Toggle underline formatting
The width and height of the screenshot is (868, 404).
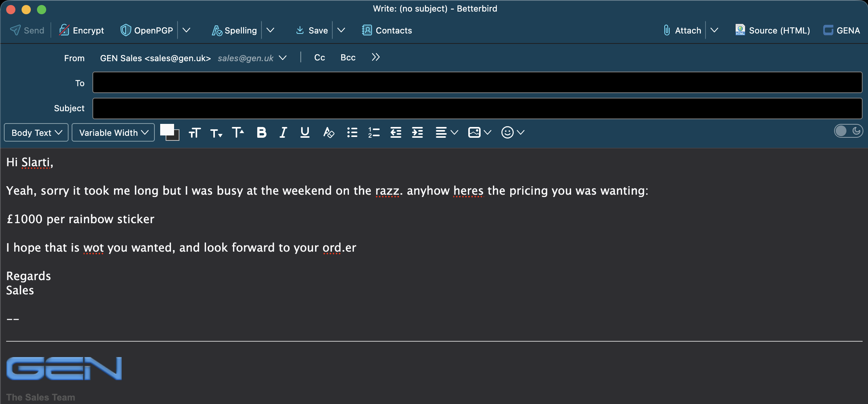pyautogui.click(x=305, y=133)
